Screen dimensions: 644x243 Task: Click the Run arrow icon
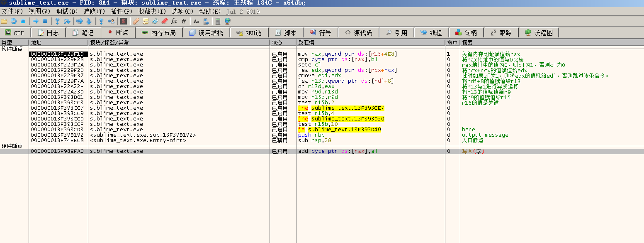(x=36, y=21)
